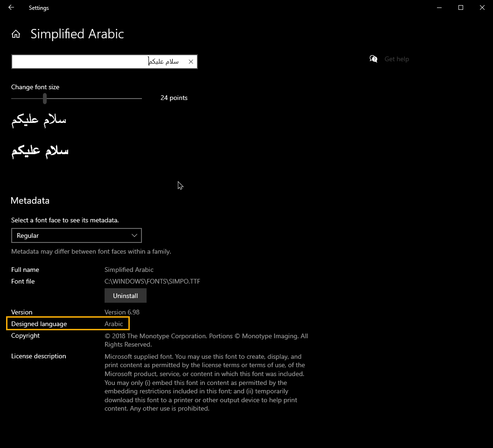Image resolution: width=493 pixels, height=448 pixels.
Task: Uninstall the Simplified Arabic font
Action: tap(125, 295)
